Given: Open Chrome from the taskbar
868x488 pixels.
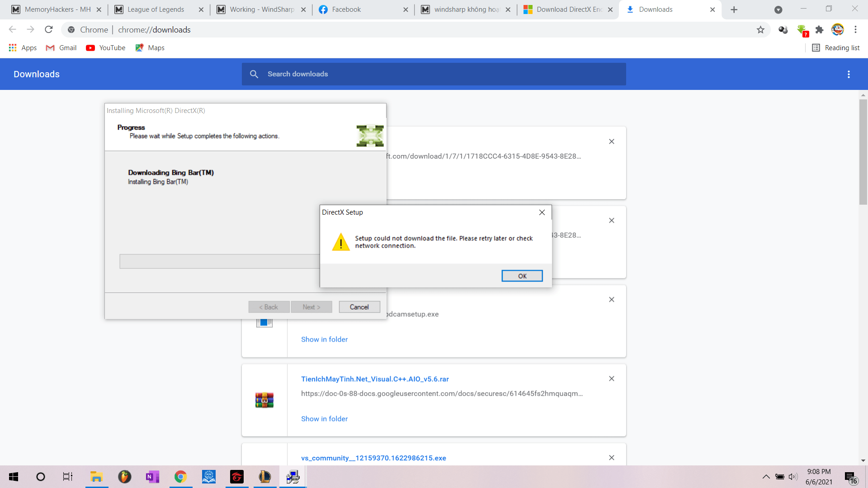Looking at the screenshot, I should [180, 477].
